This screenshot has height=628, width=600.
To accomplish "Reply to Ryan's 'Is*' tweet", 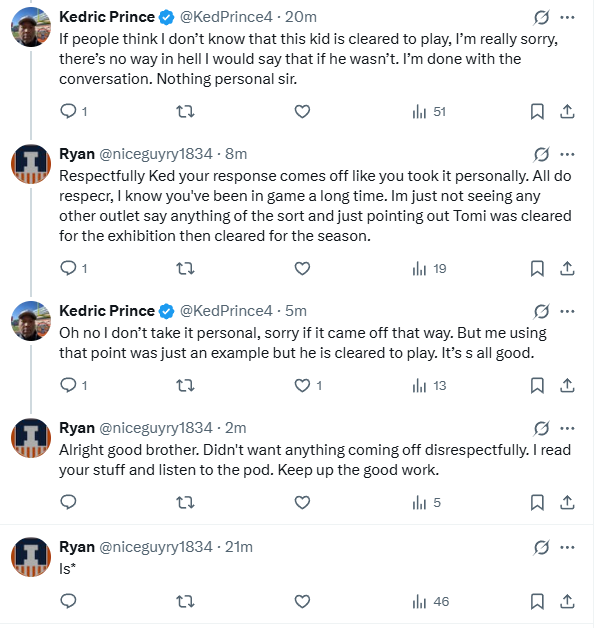I will tap(69, 601).
